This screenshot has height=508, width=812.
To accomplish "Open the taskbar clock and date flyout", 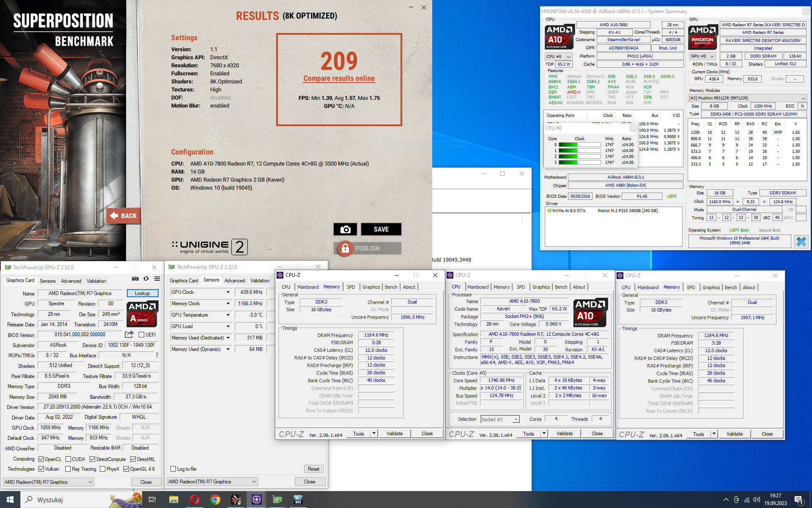I will tap(775, 500).
